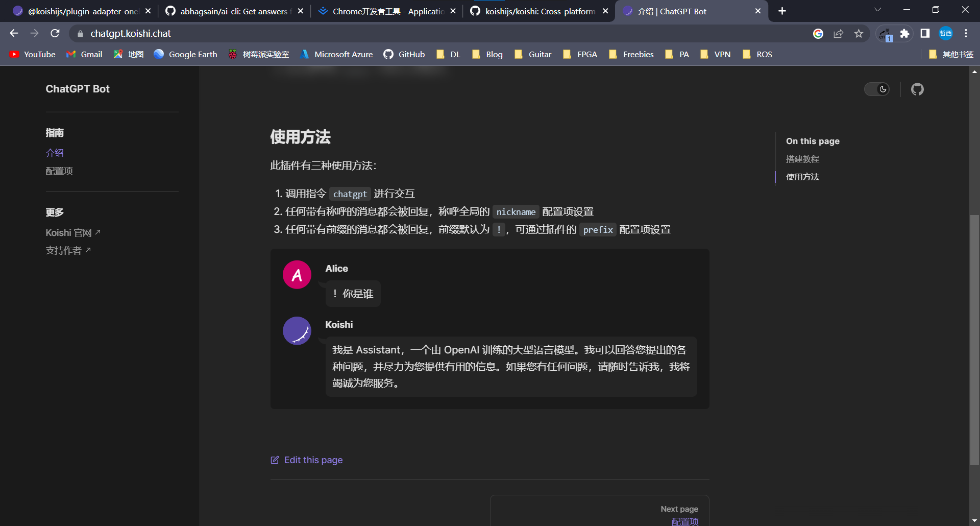Click the address bar URL field

click(x=439, y=34)
